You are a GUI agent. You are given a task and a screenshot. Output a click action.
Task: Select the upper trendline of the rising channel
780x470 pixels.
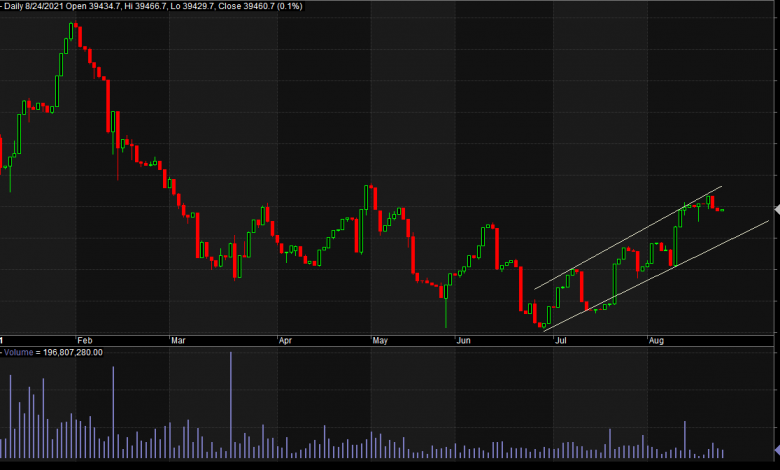[628, 238]
